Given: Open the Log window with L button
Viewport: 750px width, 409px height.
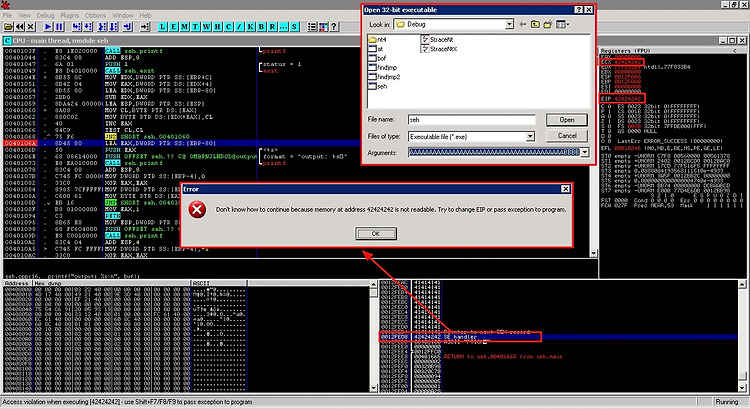Looking at the screenshot, I should pyautogui.click(x=163, y=27).
